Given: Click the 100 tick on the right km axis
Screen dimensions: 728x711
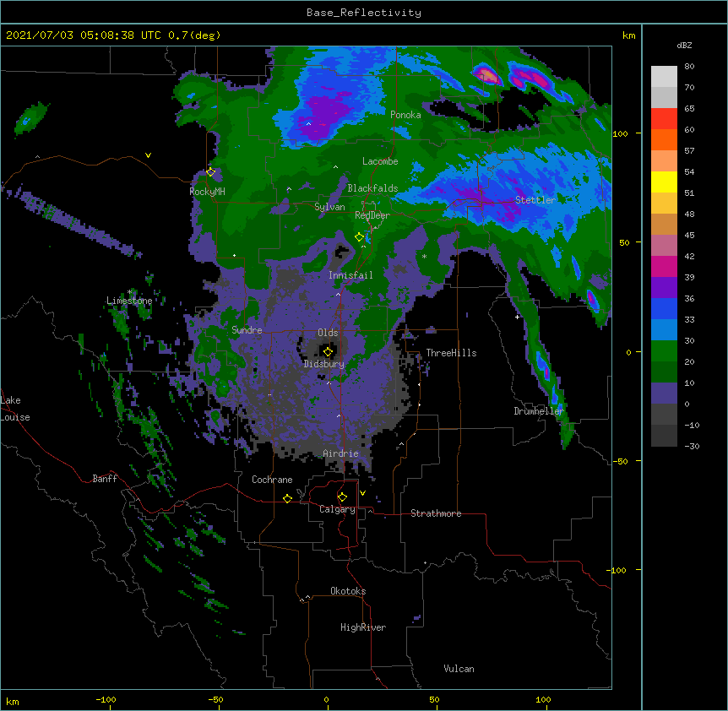Looking at the screenshot, I should (x=620, y=133).
